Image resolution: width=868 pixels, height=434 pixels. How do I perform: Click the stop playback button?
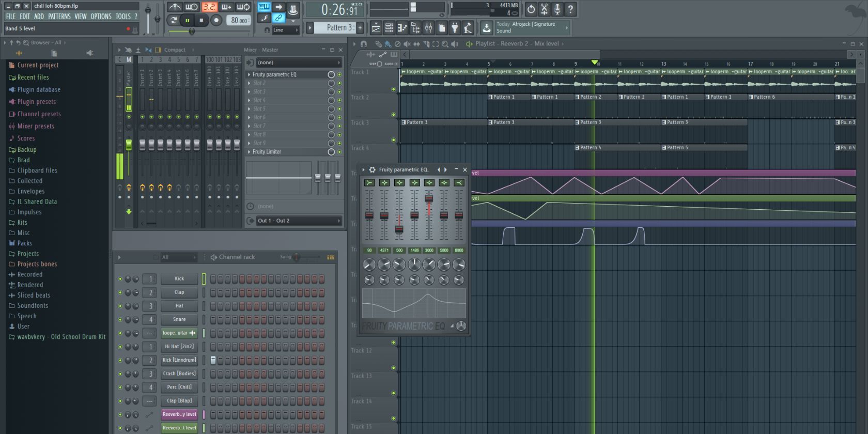202,20
